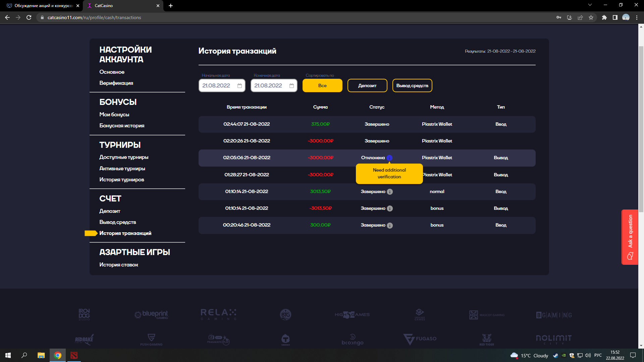Click the Need additional verification tooltip

[x=389, y=174]
